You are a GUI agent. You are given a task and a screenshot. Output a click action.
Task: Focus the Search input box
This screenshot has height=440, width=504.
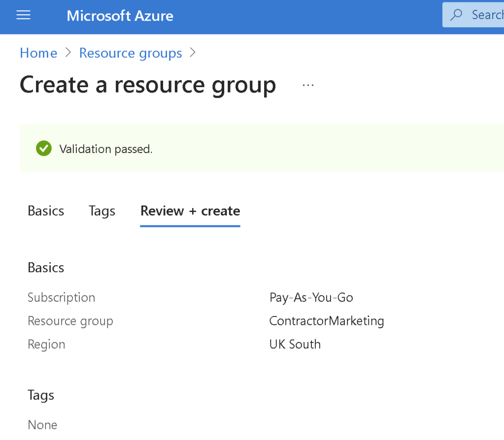[473, 15]
